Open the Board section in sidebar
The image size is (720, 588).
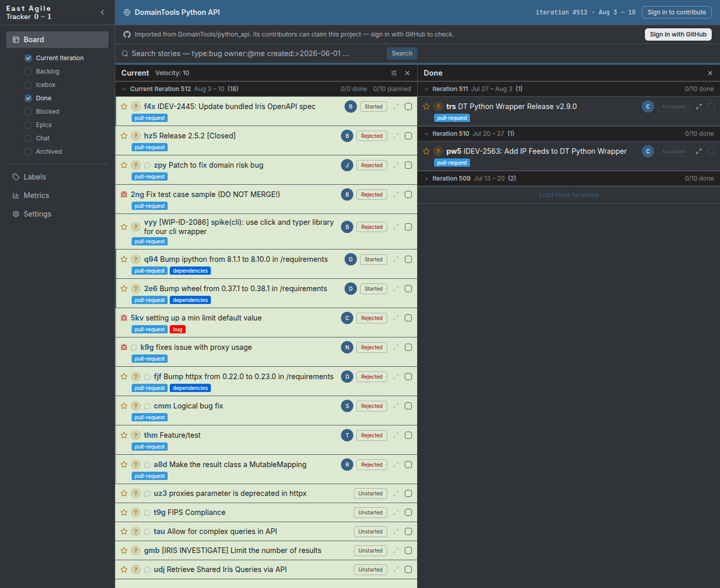point(57,40)
